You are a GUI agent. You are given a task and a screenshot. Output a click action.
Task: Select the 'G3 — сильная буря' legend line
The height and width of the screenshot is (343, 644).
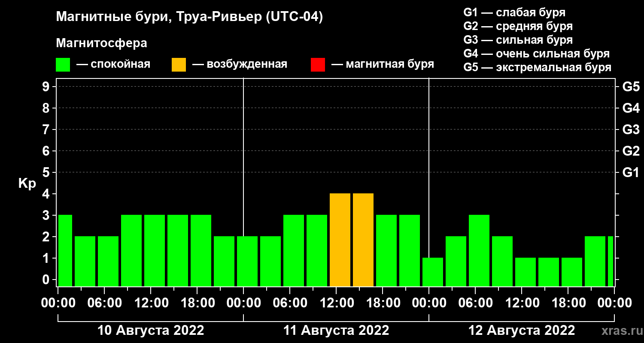(x=518, y=40)
